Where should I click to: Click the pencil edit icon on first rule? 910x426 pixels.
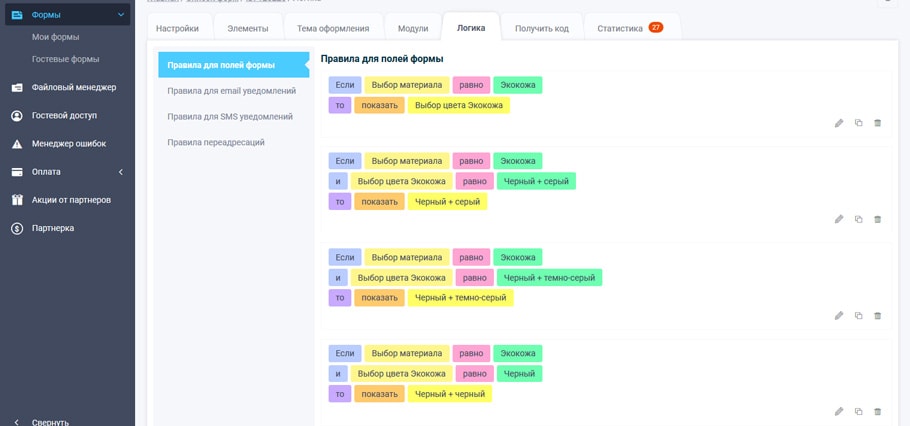coord(839,123)
